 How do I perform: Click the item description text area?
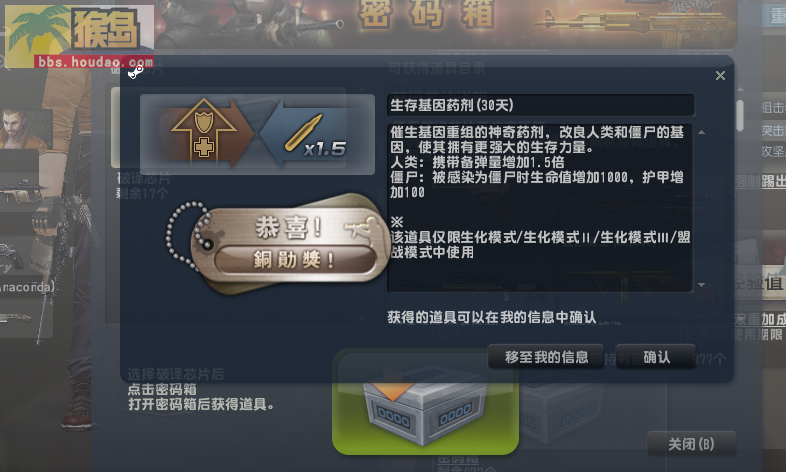[539, 207]
